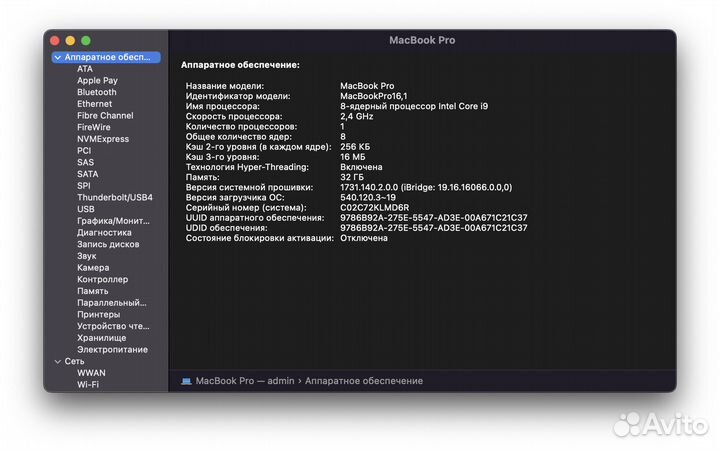
Task: Click the Общее количество ядер: label
Action: pos(238,137)
